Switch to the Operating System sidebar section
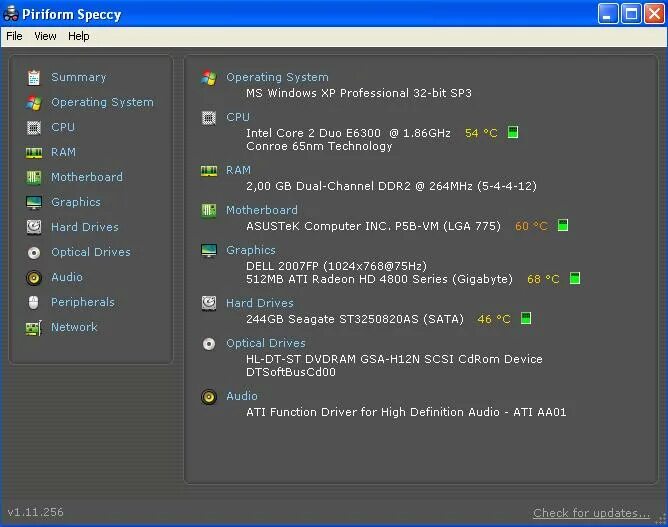Viewport: 668px width, 527px height. (x=102, y=102)
